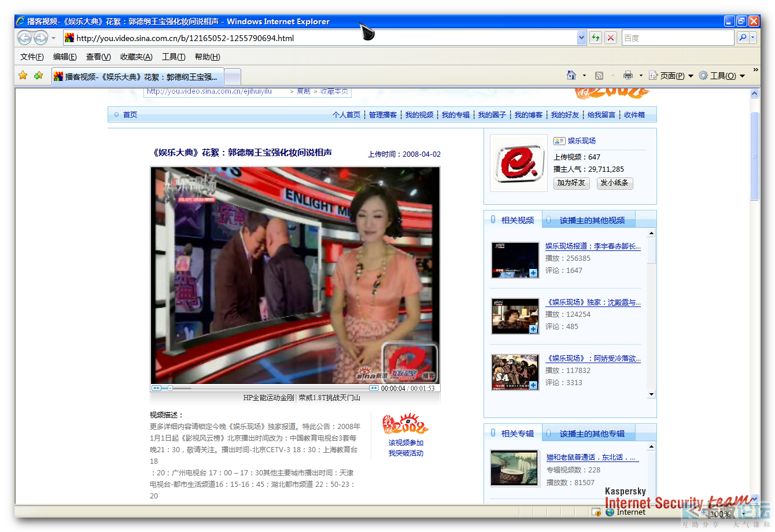The image size is (775, 532).
Task: Open the 该视频参加我突破活动 link
Action: [x=406, y=448]
